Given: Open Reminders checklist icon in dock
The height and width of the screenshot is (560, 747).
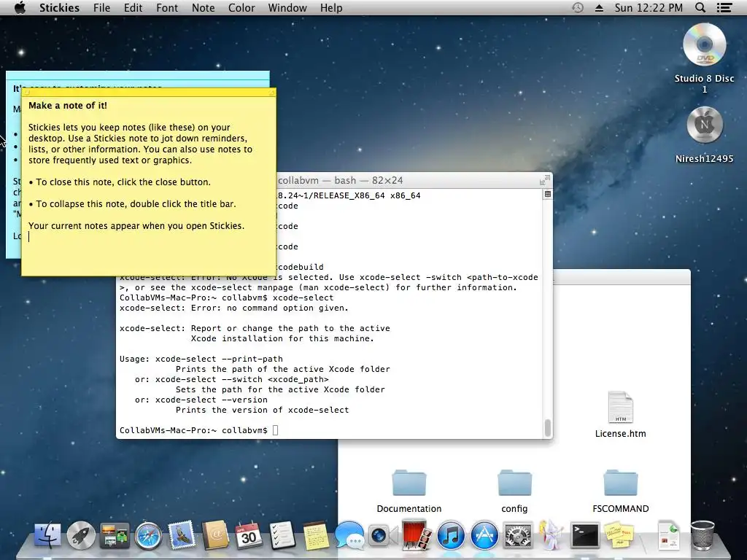Looking at the screenshot, I should click(282, 534).
